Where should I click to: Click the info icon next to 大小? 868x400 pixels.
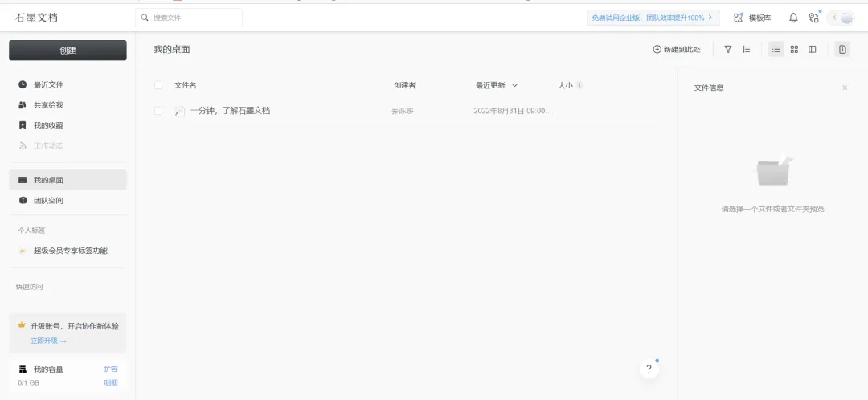coord(579,85)
